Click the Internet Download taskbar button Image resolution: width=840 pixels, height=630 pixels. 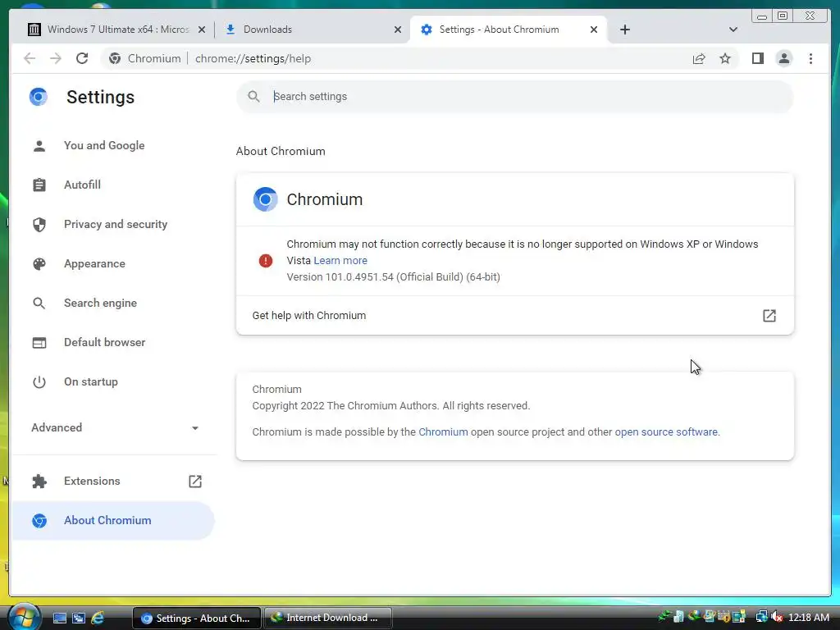(x=327, y=618)
